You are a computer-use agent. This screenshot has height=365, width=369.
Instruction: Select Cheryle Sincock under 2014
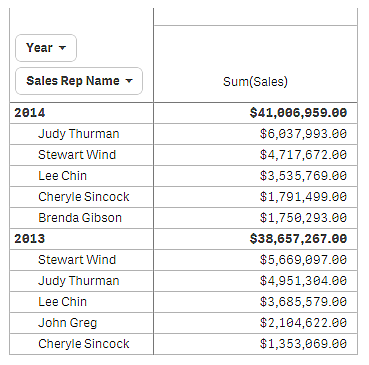click(x=84, y=197)
